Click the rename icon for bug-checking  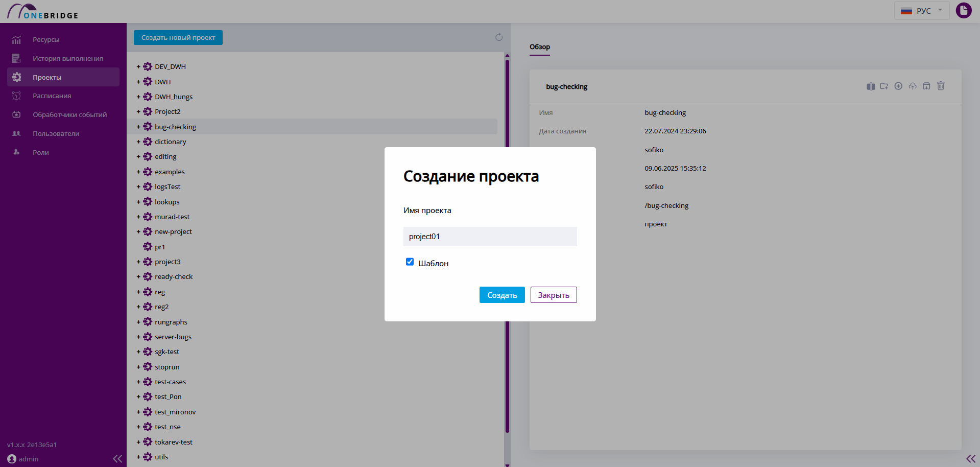871,86
